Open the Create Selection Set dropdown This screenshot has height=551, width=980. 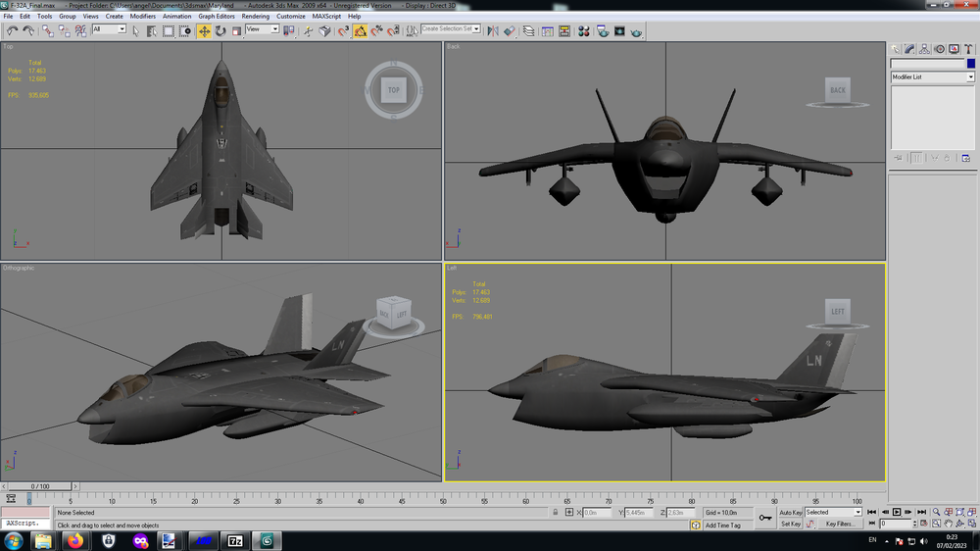point(451,28)
